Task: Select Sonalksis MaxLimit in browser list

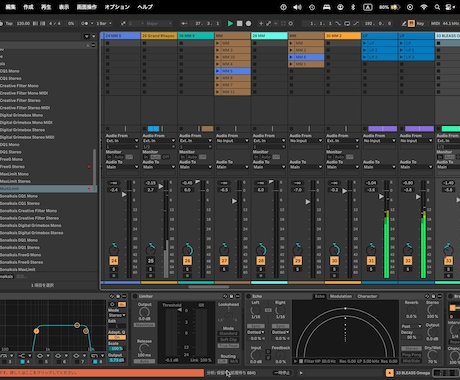Action: tap(46, 269)
